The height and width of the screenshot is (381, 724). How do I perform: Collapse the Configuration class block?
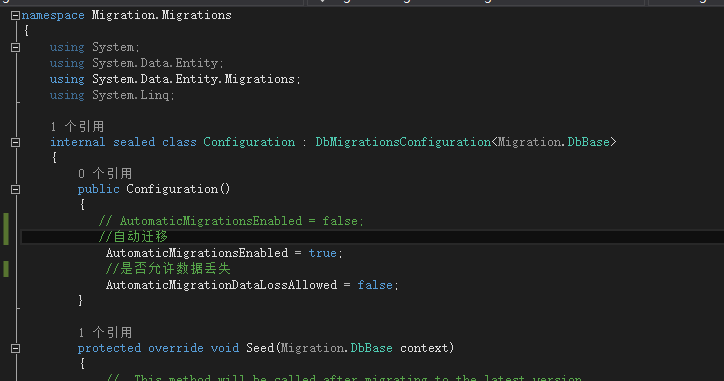coord(15,143)
